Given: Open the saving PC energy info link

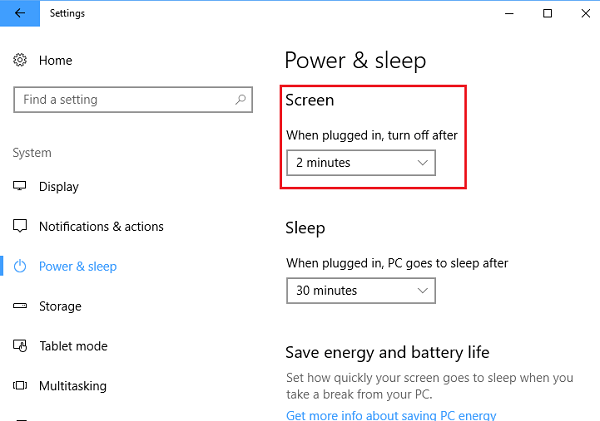Looking at the screenshot, I should (x=390, y=415).
